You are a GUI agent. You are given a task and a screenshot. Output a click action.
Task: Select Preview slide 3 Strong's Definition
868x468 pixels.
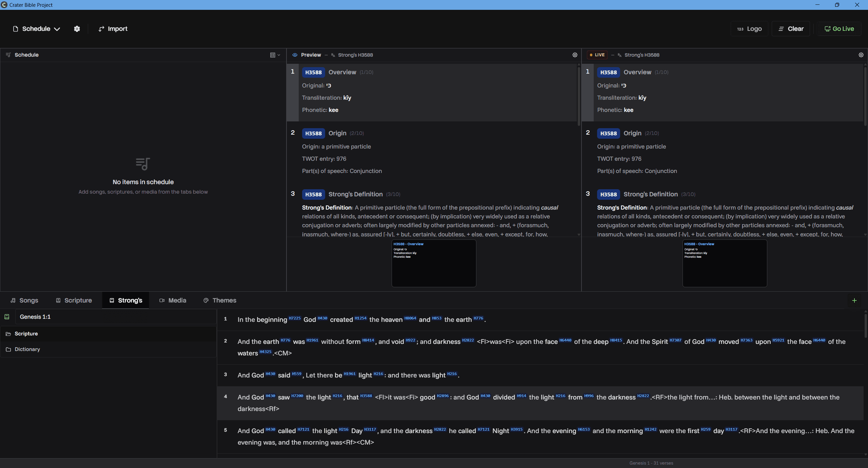431,212
